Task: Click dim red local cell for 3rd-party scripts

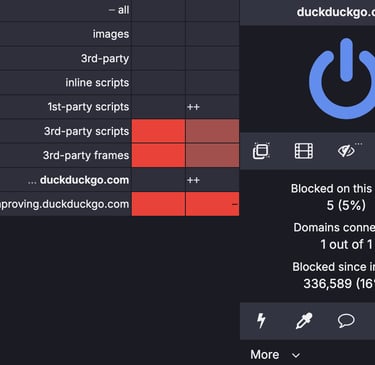Action: (x=212, y=131)
